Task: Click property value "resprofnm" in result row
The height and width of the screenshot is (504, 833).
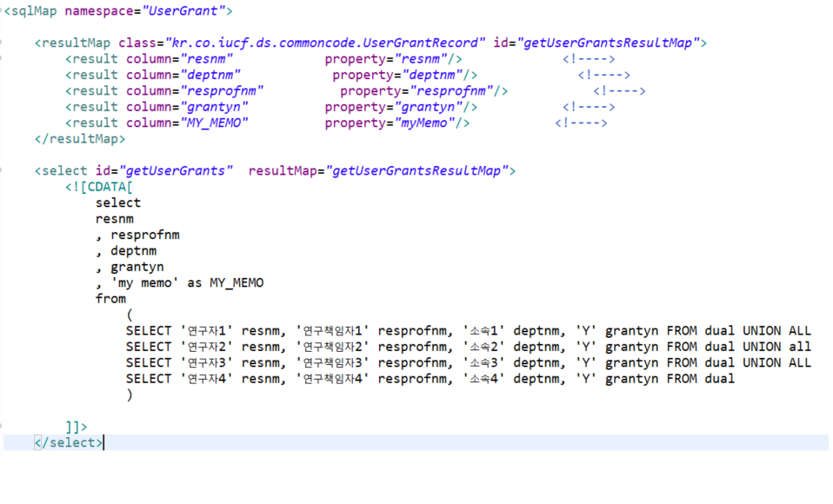Action: click(451, 91)
